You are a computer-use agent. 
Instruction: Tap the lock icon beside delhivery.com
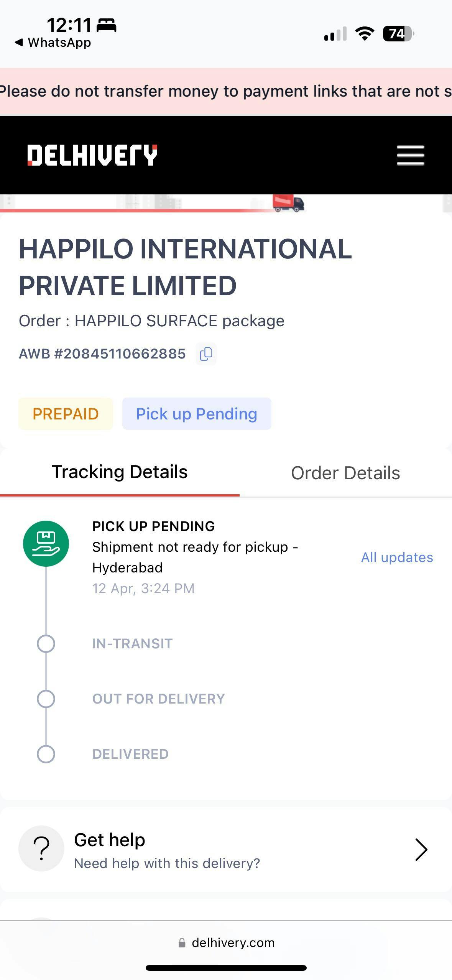[182, 943]
